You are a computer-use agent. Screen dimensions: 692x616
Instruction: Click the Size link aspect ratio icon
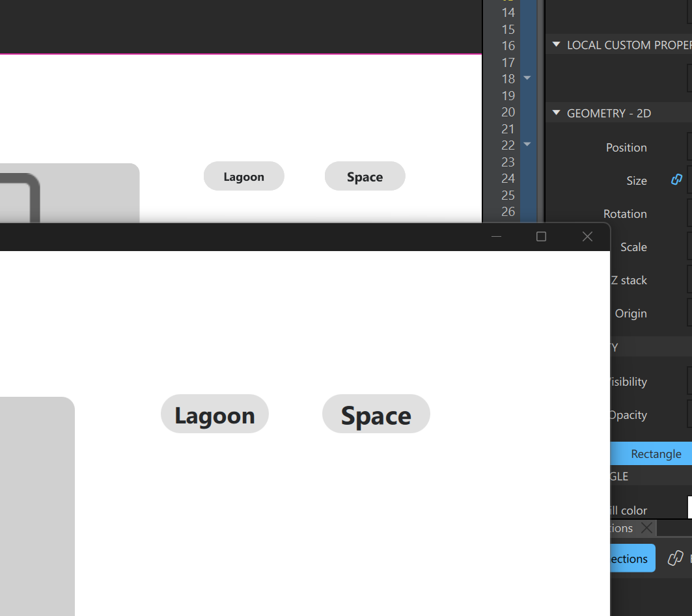pos(676,180)
